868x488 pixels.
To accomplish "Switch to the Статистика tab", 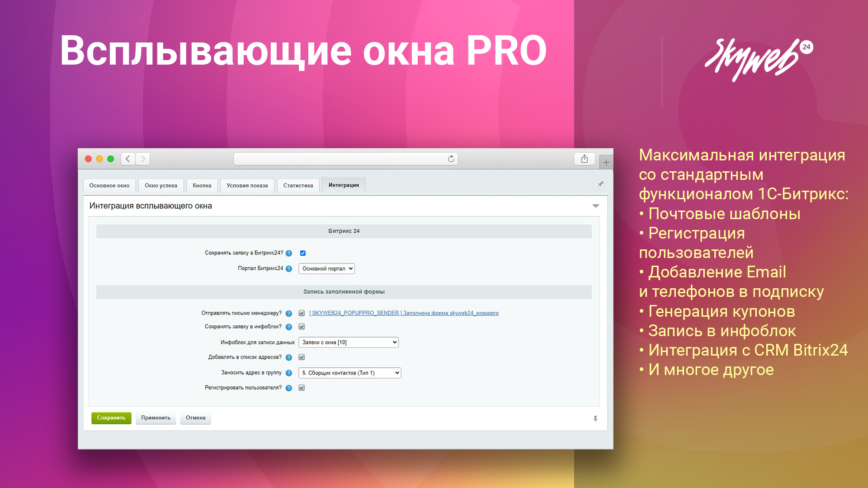I will click(298, 185).
